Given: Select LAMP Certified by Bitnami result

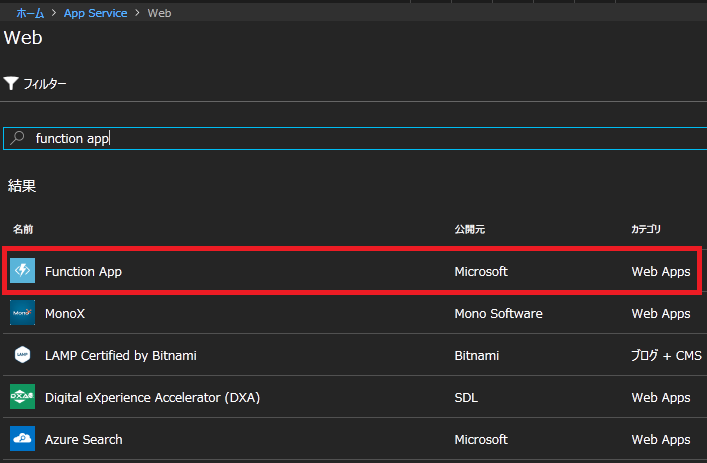Looking at the screenshot, I should point(121,356).
